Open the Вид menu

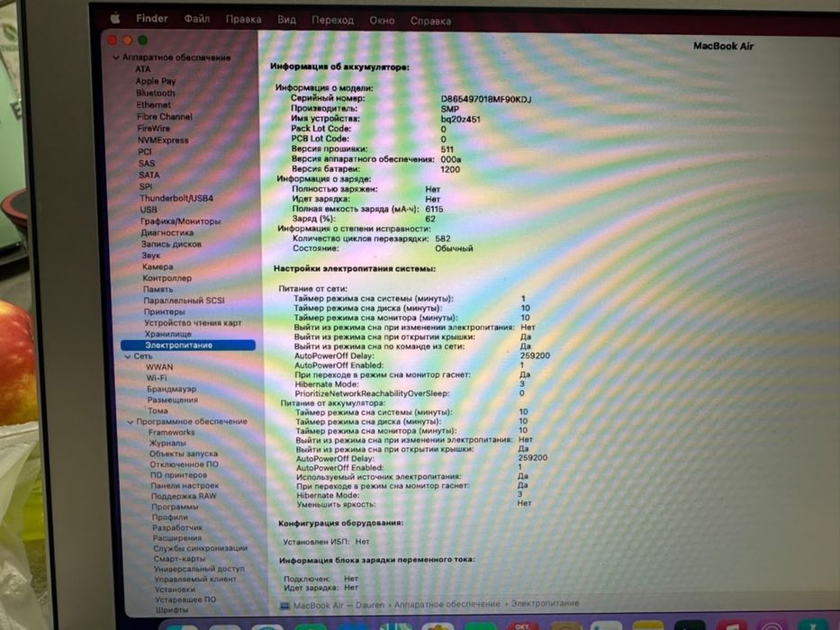286,20
